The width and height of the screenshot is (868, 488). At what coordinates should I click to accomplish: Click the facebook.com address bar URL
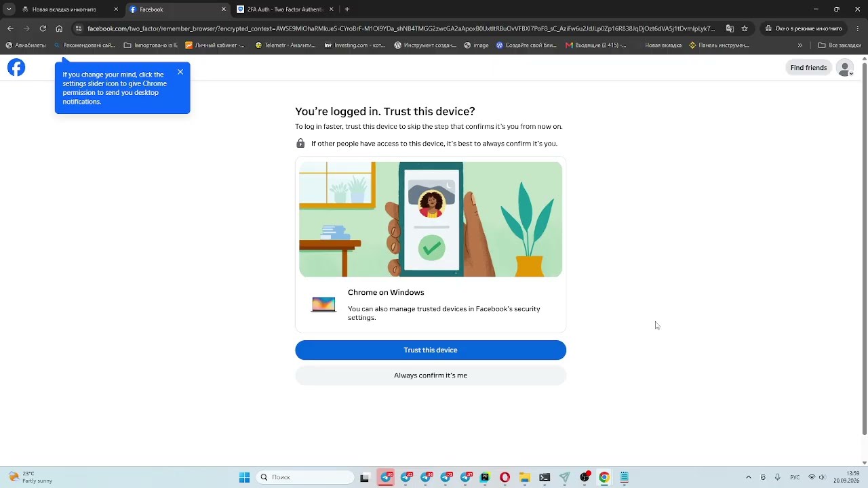click(x=401, y=28)
